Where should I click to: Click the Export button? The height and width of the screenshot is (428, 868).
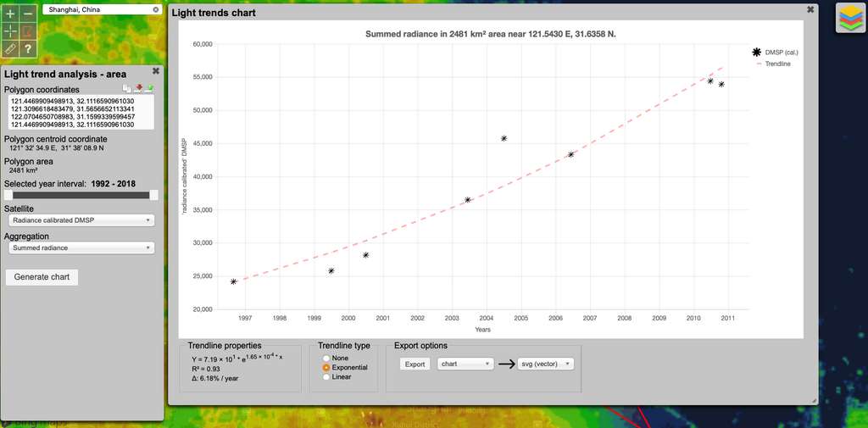(415, 364)
